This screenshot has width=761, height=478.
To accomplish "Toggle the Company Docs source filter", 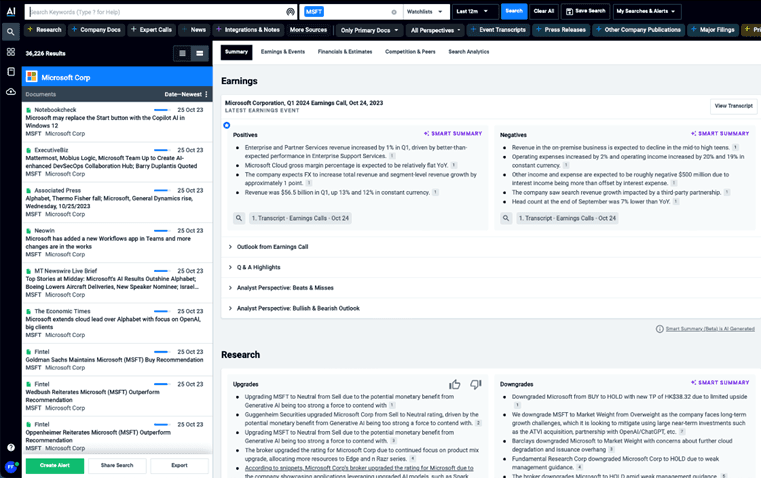I will tap(96, 30).
